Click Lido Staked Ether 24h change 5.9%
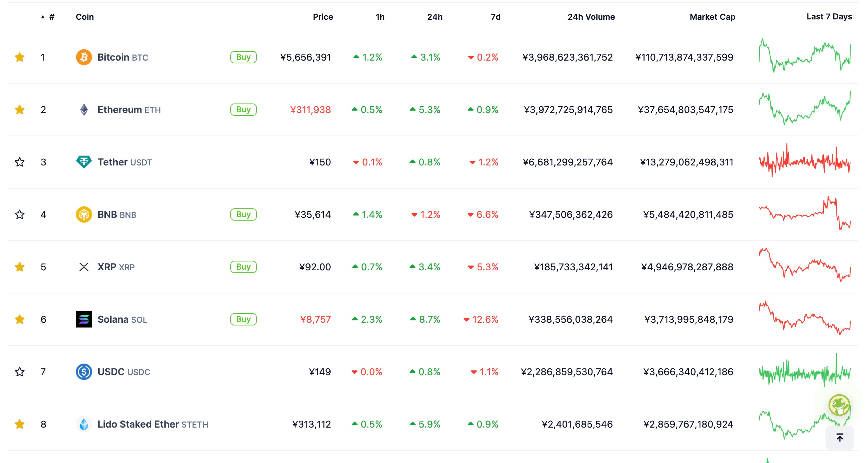868x463 pixels. (425, 424)
